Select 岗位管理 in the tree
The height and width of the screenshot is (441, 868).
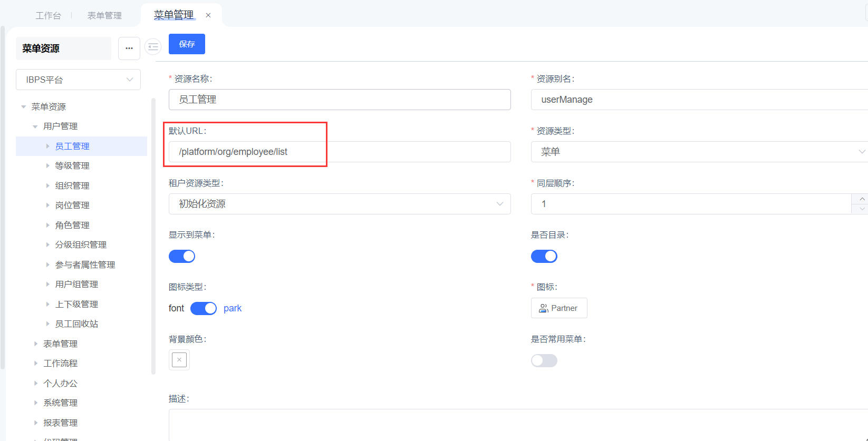coord(72,205)
